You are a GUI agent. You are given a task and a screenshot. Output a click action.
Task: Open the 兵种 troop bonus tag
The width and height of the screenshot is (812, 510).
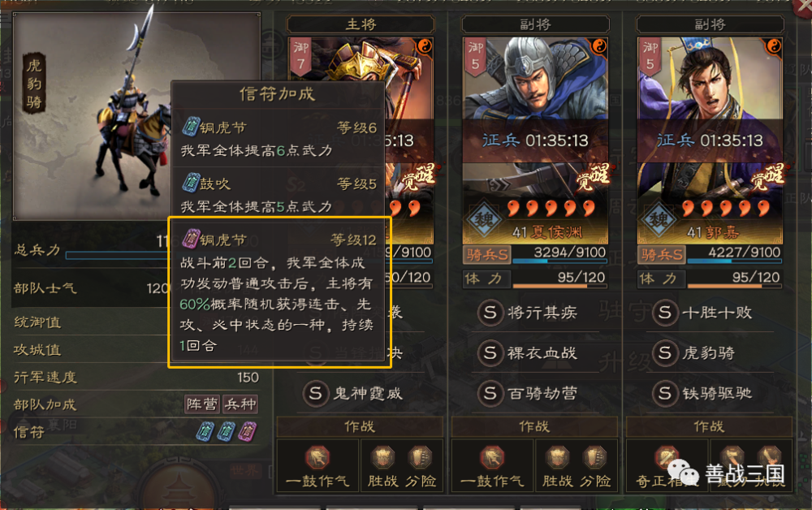240,404
